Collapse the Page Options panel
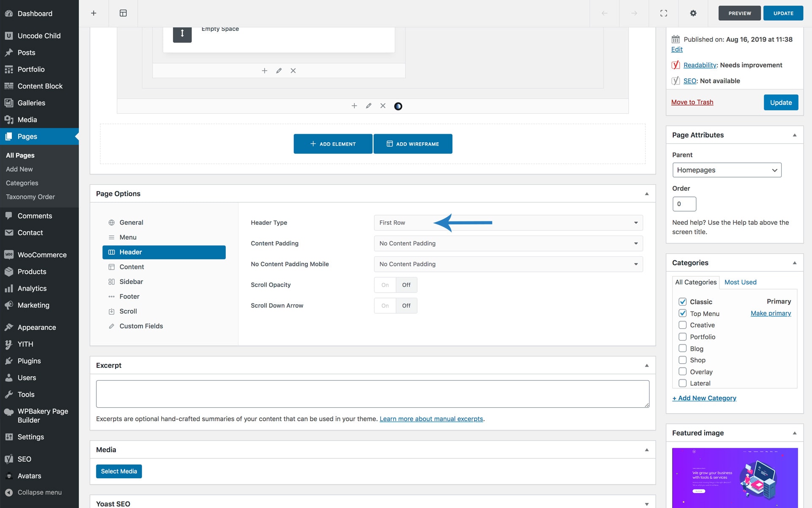Screen dimensions: 812x508 coord(647,194)
